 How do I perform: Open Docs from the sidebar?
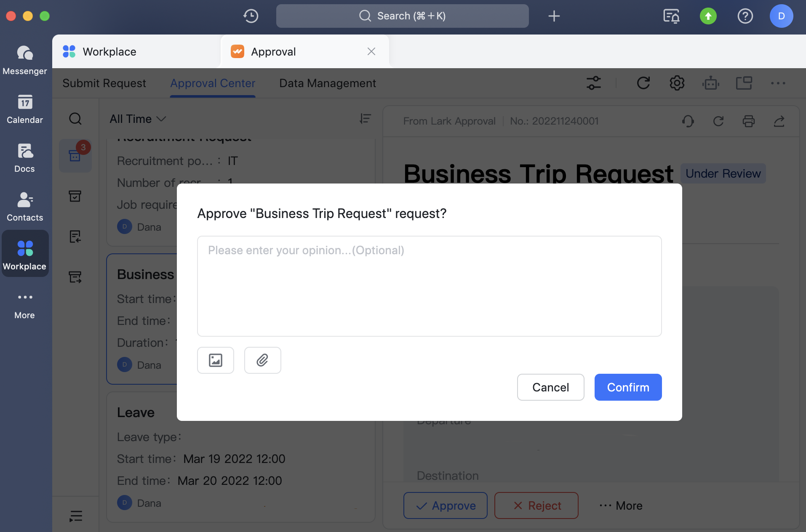click(x=25, y=157)
